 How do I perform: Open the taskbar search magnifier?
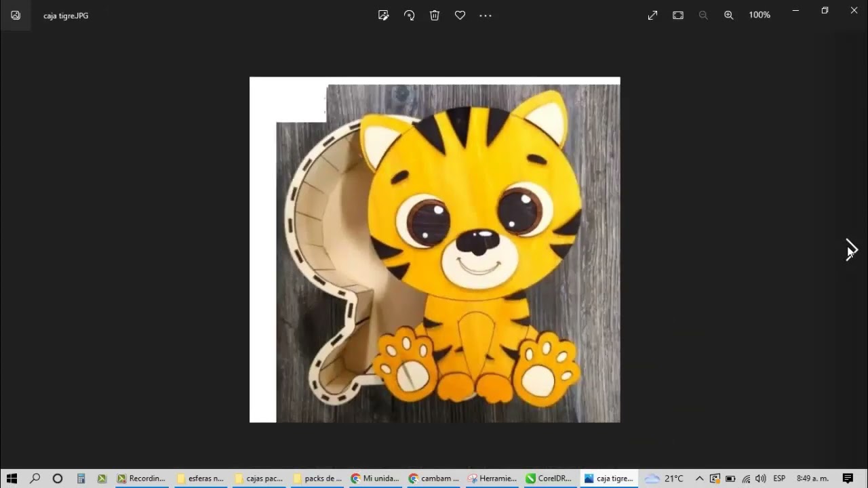[35, 479]
